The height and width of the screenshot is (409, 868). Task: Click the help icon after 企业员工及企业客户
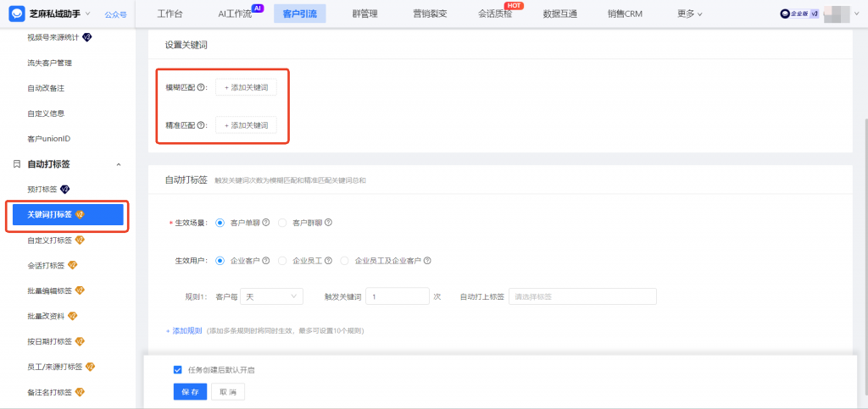click(427, 260)
